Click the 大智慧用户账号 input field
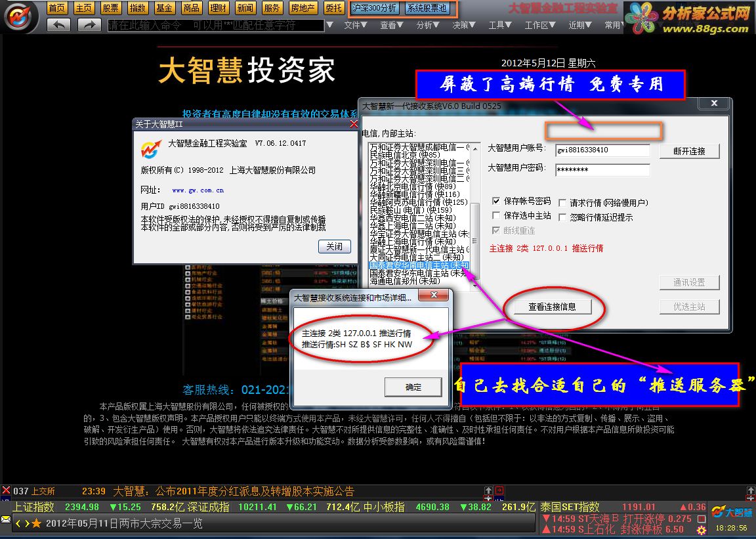This screenshot has width=756, height=539. [x=602, y=150]
